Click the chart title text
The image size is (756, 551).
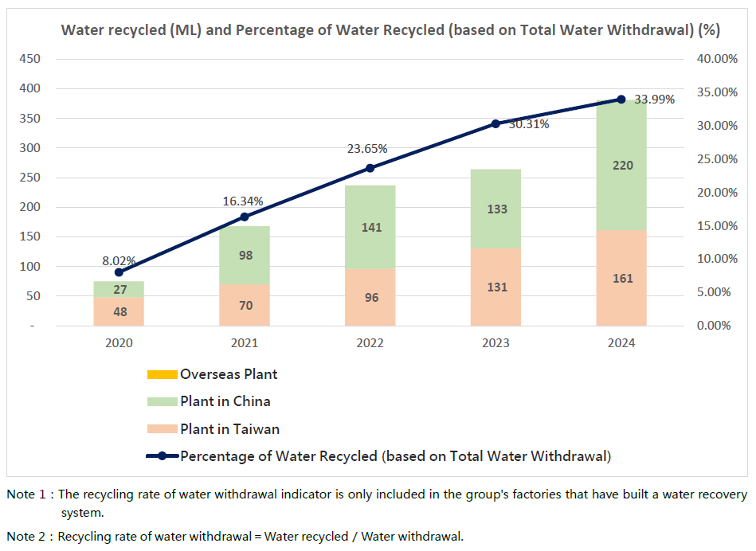(390, 30)
